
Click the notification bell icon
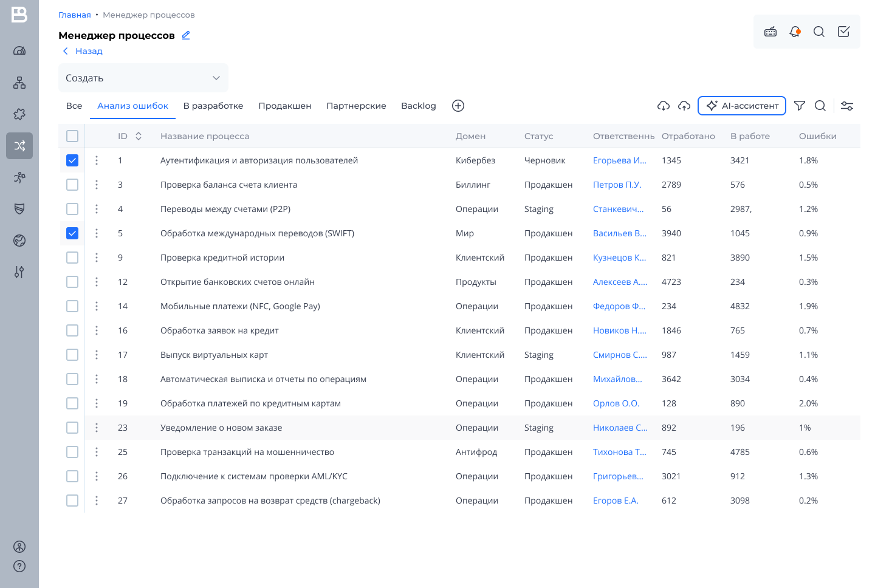click(x=795, y=32)
